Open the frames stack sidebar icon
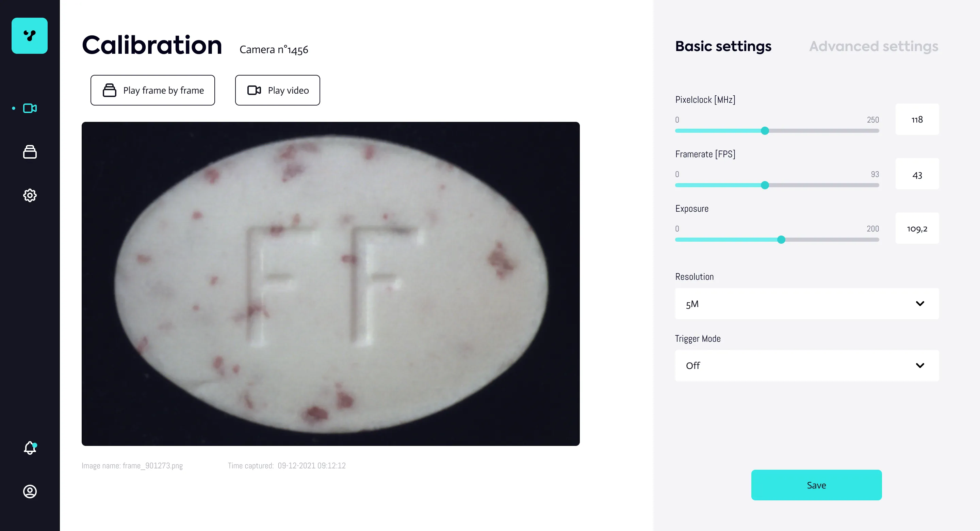The image size is (980, 531). click(30, 152)
